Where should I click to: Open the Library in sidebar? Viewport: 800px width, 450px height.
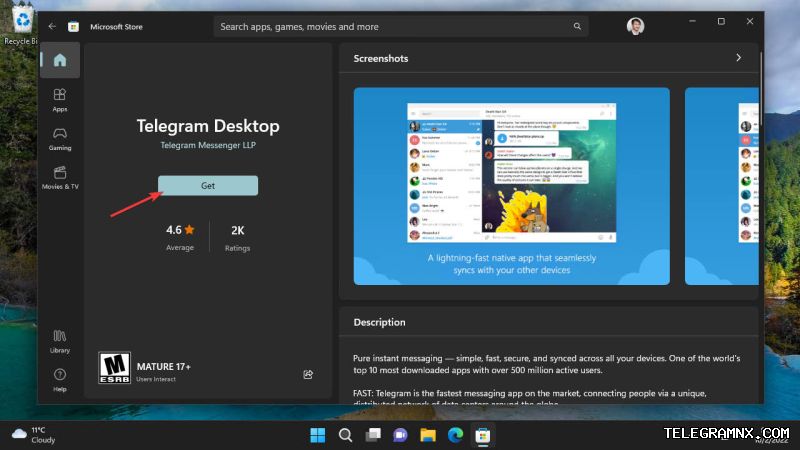(60, 341)
